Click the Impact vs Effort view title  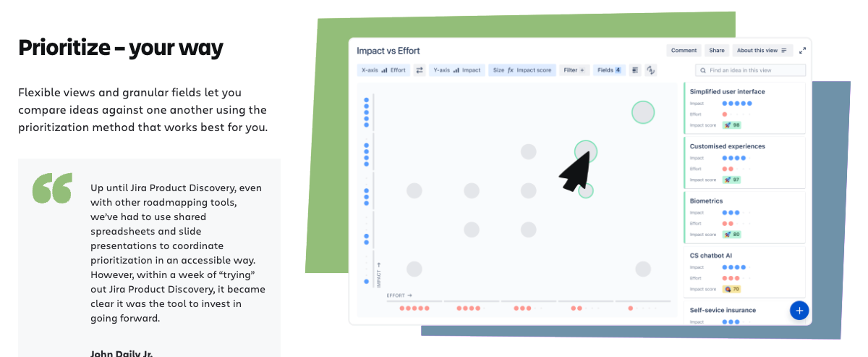[x=388, y=51]
